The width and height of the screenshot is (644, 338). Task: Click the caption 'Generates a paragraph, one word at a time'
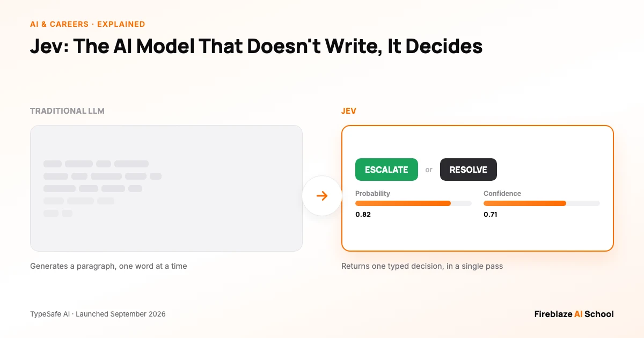108,266
